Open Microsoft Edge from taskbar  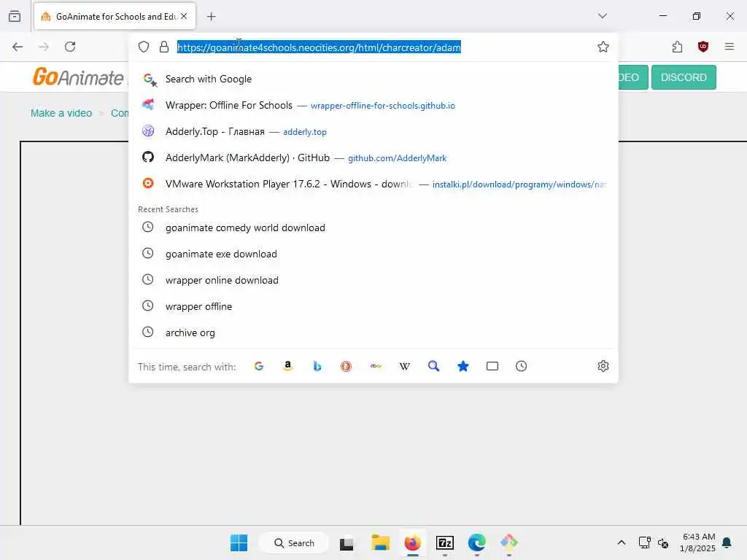(477, 542)
